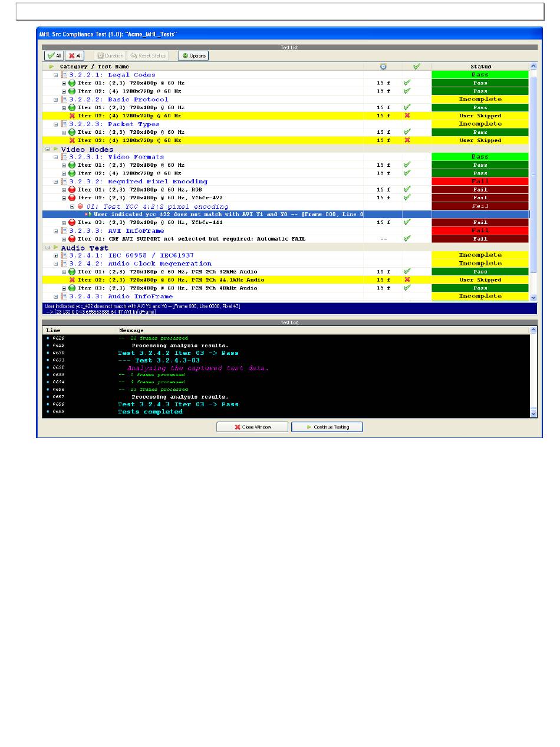560x747 pixels.
Task: Click the red fail icon of the YCbCr-422 iteration
Action: click(72, 198)
